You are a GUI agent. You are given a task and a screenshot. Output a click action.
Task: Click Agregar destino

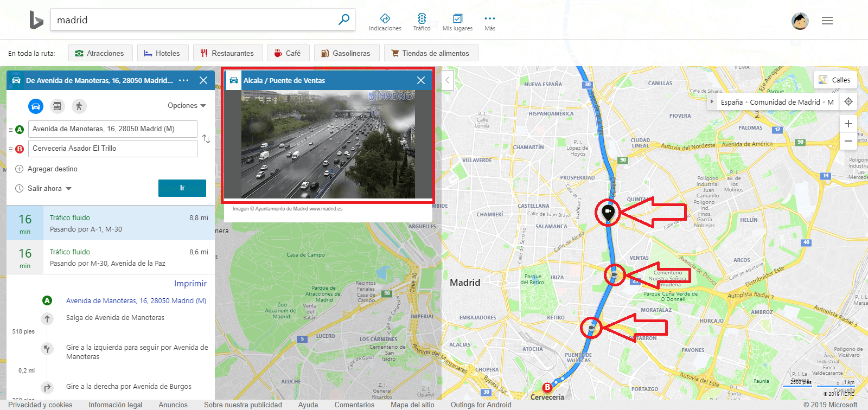[x=47, y=169]
